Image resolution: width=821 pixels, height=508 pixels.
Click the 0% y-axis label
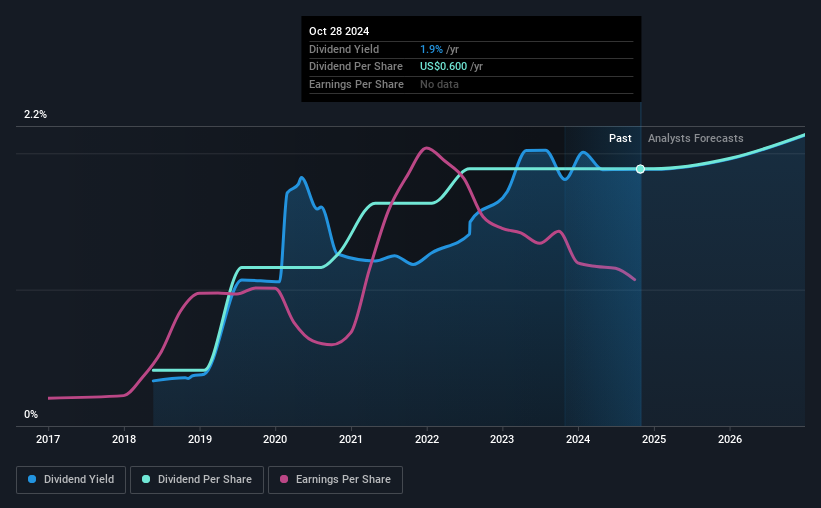pos(31,414)
